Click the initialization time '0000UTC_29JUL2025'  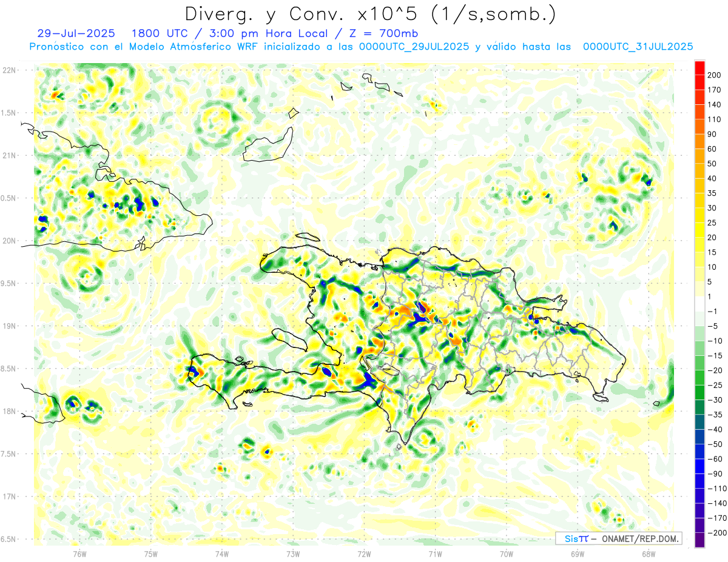414,47
